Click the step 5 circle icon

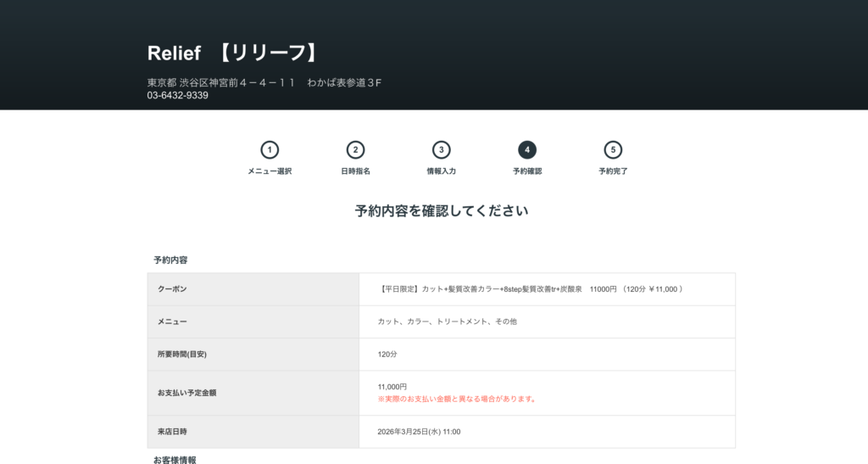coord(613,150)
